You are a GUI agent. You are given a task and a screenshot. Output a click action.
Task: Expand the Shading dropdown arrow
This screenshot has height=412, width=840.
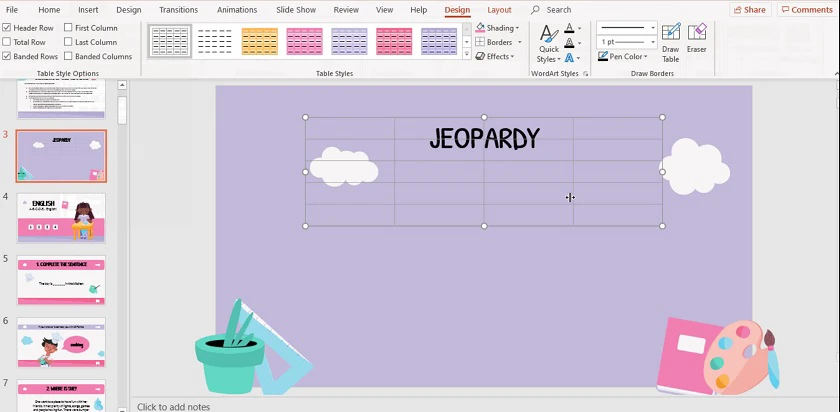pyautogui.click(x=517, y=28)
